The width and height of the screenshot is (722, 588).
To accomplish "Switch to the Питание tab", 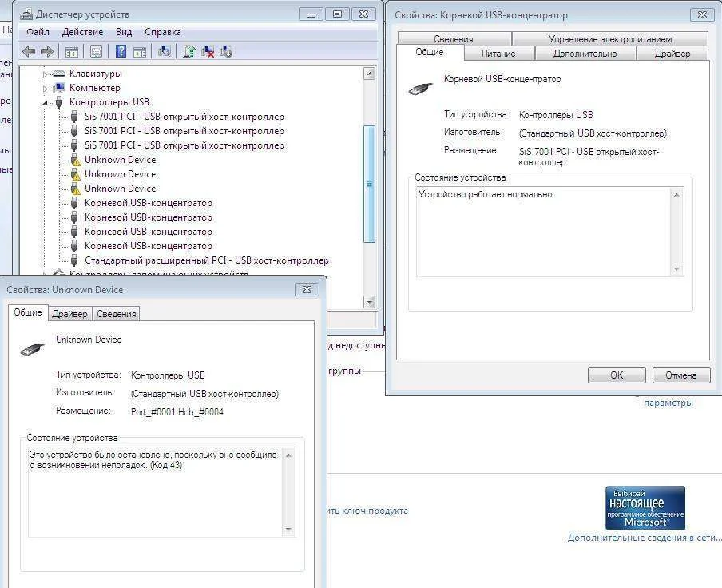I will pos(498,54).
